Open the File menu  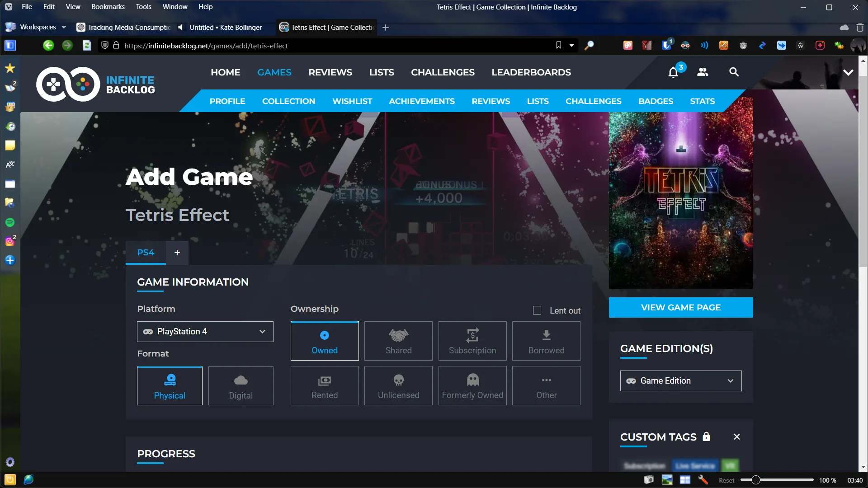(27, 7)
